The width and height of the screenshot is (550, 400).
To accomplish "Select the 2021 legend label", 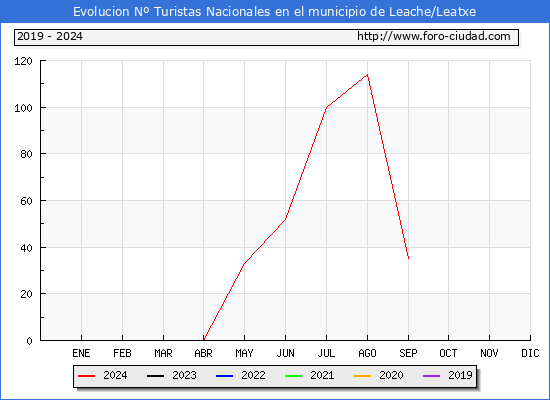I will click(x=322, y=375).
